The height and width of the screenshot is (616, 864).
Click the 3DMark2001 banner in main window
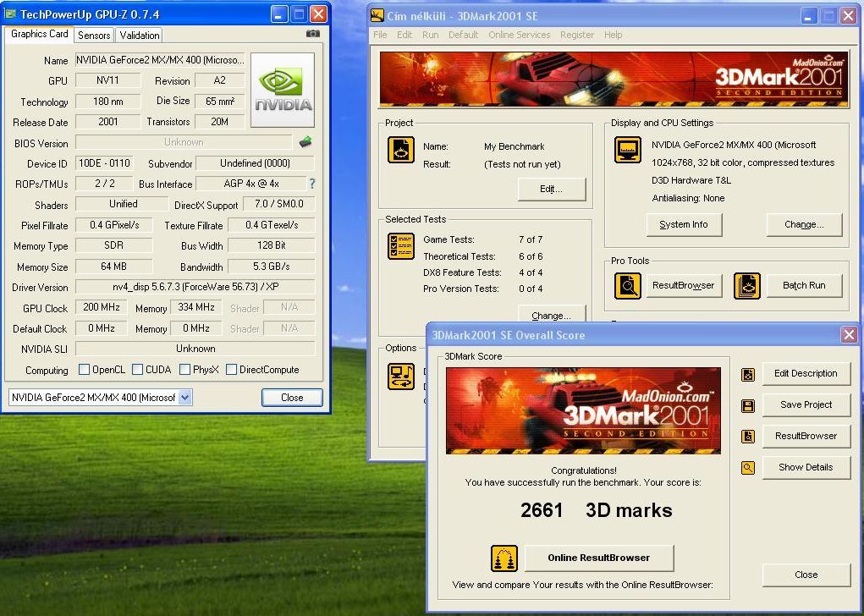tap(614, 79)
